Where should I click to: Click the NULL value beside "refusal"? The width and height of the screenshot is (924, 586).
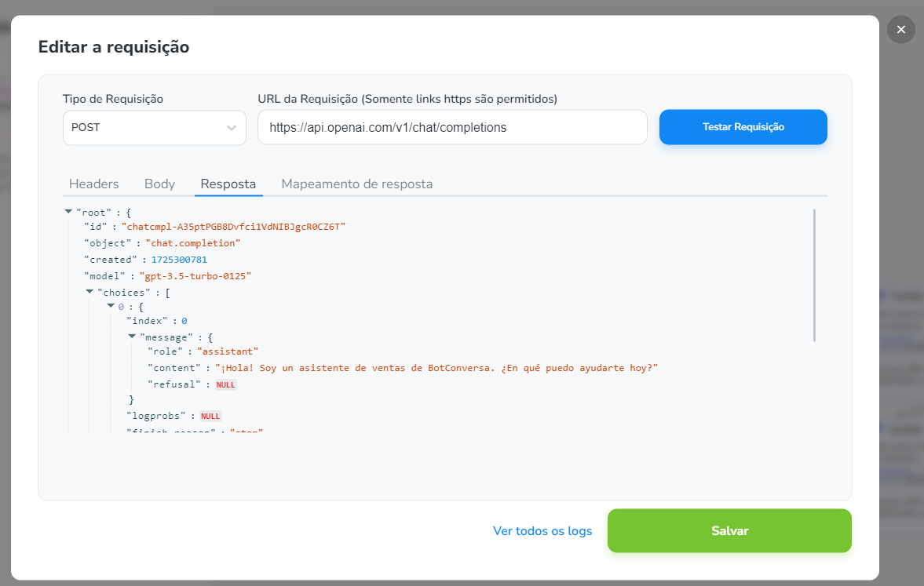226,385
